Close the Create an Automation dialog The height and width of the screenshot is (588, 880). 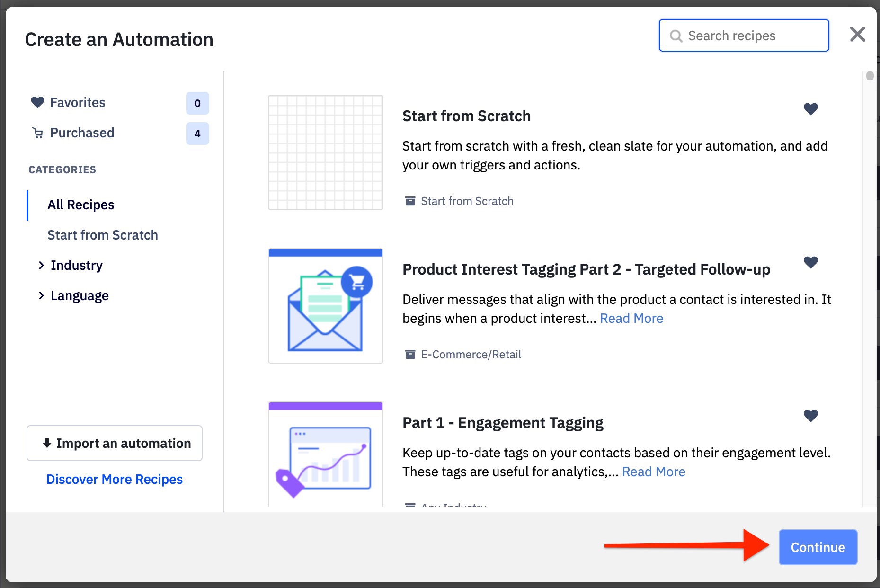click(857, 35)
